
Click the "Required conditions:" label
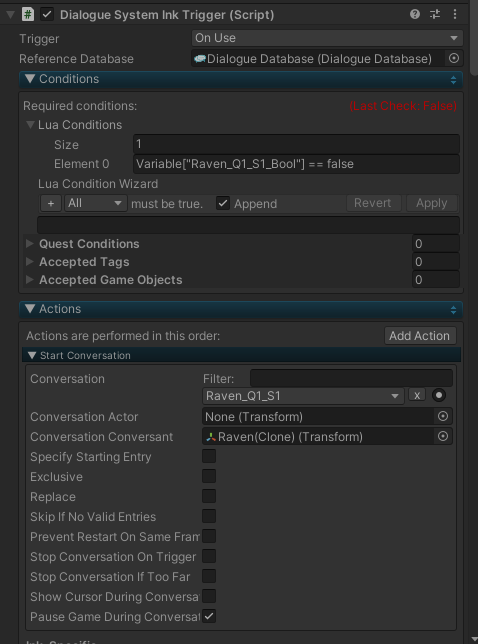coord(80,106)
